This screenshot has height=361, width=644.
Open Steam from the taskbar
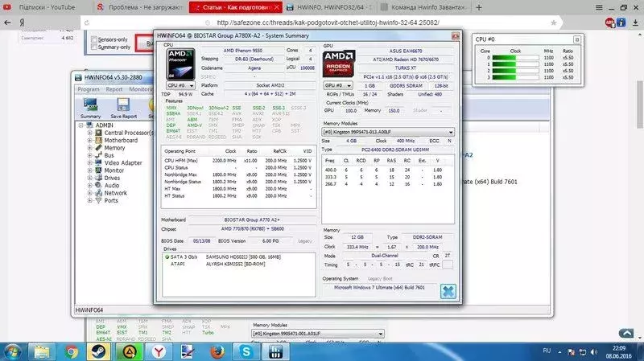pos(98,351)
